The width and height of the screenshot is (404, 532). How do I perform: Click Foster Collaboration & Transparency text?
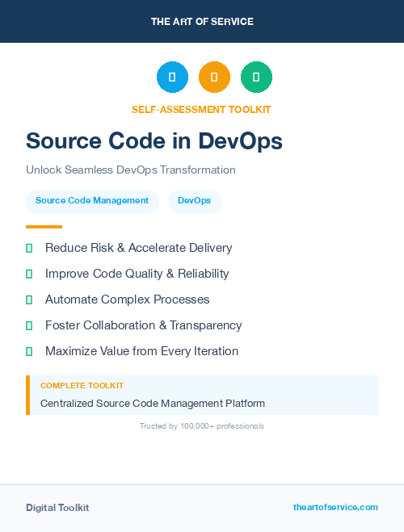(x=144, y=325)
